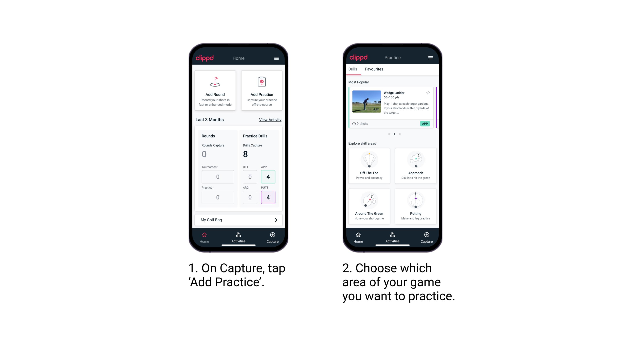Viewport: 644px width, 346px height.
Task: Open the hamburger menu on Practice screen
Action: [431, 58]
